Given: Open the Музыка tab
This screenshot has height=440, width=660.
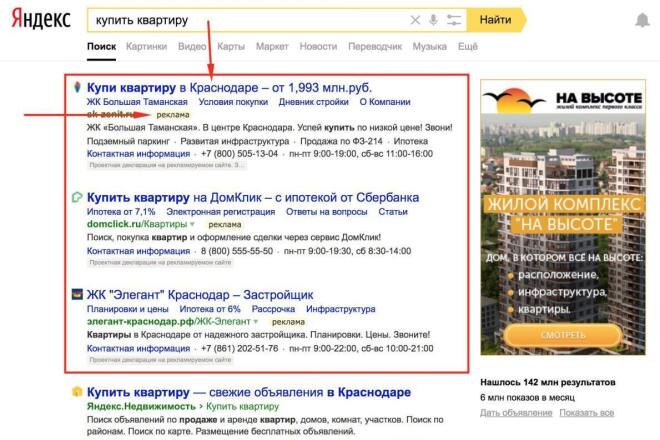Looking at the screenshot, I should tap(429, 47).
